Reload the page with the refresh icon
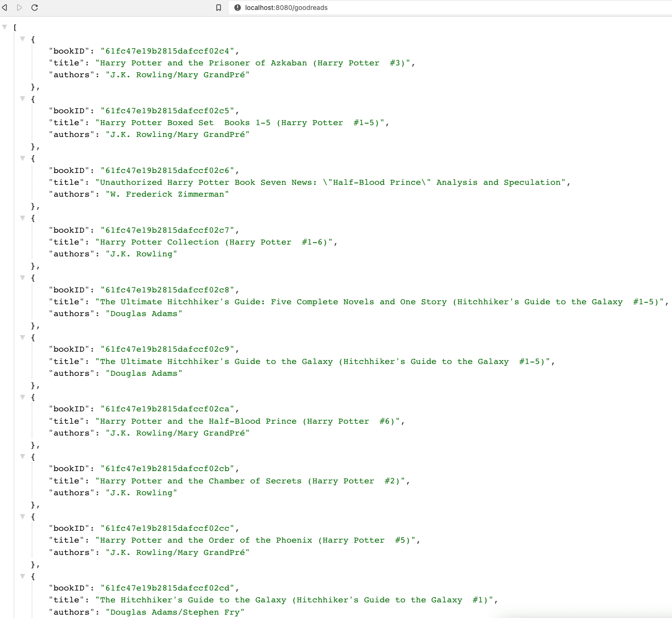Screen dimensions: 672x618 click(x=35, y=8)
